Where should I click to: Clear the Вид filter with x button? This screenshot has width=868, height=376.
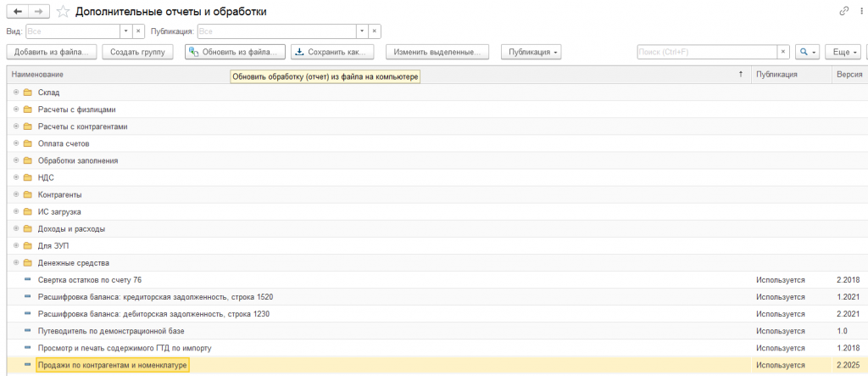[139, 31]
